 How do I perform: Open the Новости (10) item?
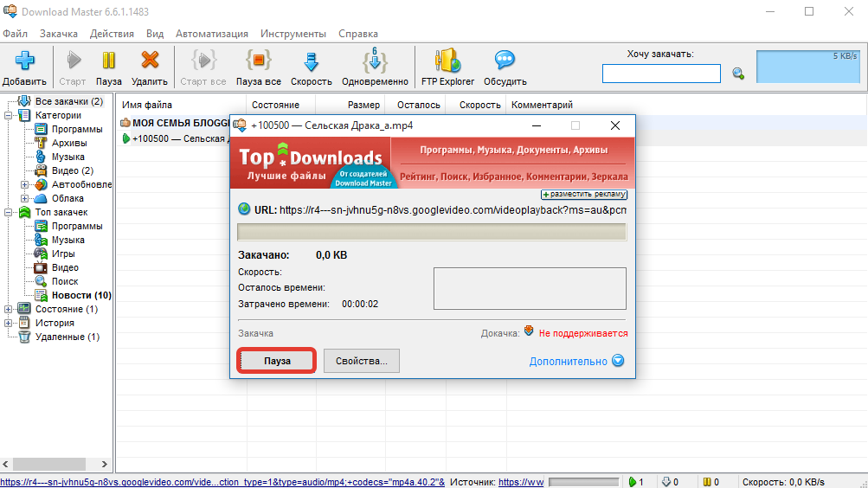tap(81, 295)
